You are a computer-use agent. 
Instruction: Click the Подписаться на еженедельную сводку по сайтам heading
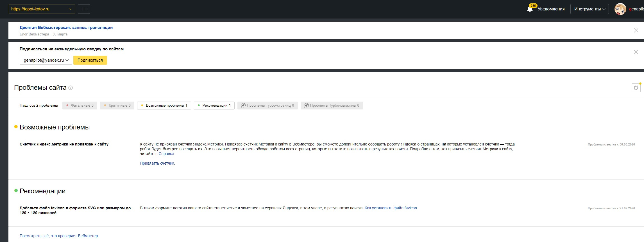coord(72,49)
